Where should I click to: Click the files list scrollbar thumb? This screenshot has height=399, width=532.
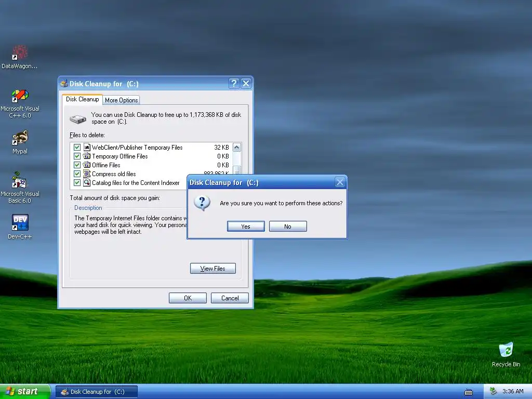point(237,170)
